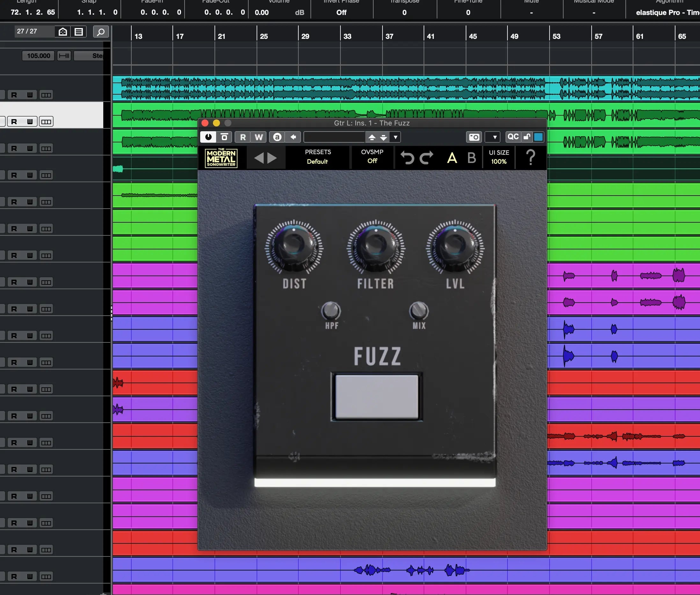Image resolution: width=700 pixels, height=595 pixels.
Task: Switch to plugin setting B
Action: [471, 158]
